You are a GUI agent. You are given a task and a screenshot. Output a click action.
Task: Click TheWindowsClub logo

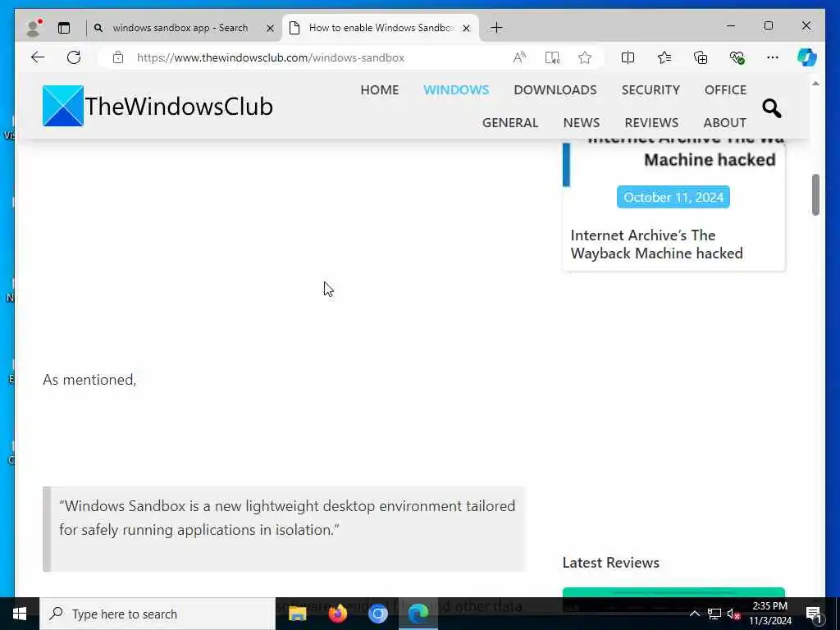pos(157,106)
